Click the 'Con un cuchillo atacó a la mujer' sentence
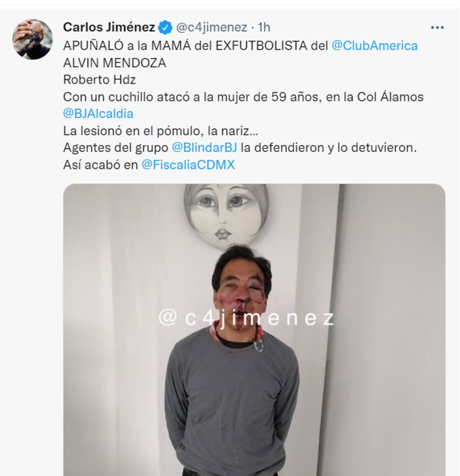The image size is (460, 476). coord(156,97)
